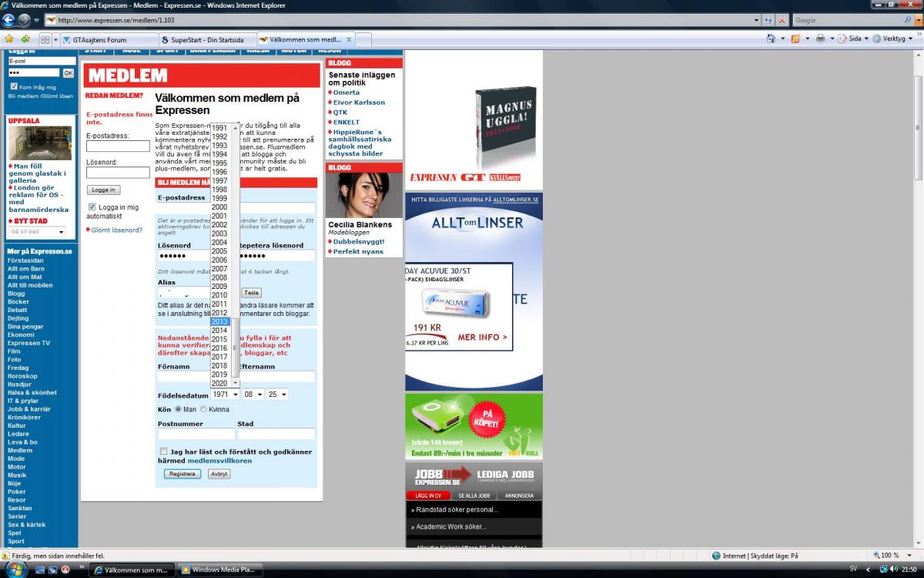This screenshot has height=578, width=924.
Task: Open the Home page icon
Action: [x=771, y=39]
